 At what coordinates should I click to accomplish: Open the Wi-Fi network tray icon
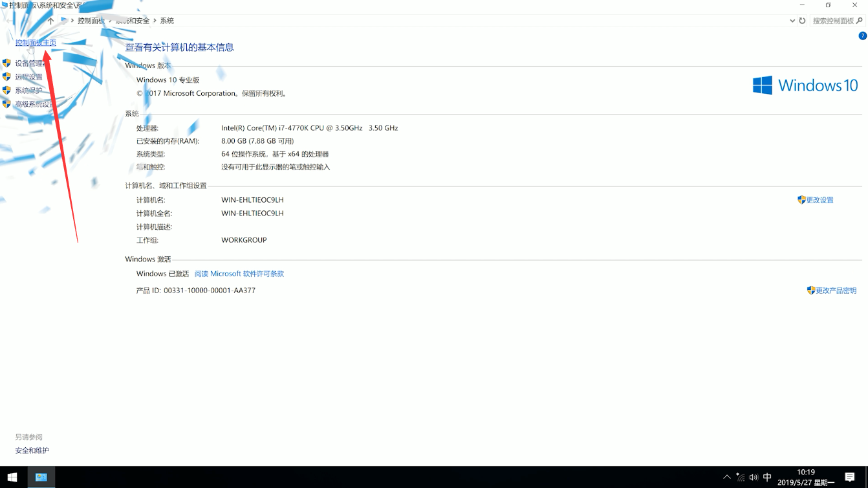pyautogui.click(x=741, y=478)
